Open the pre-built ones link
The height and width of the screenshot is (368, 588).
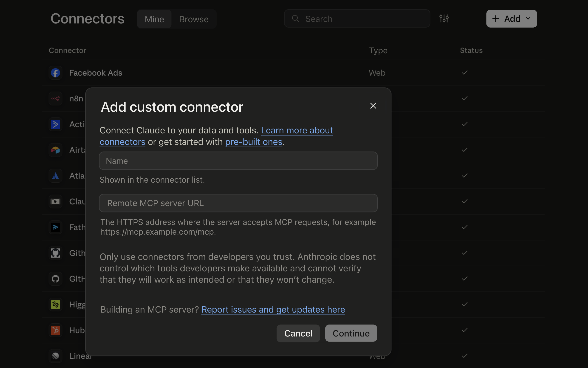click(x=254, y=142)
